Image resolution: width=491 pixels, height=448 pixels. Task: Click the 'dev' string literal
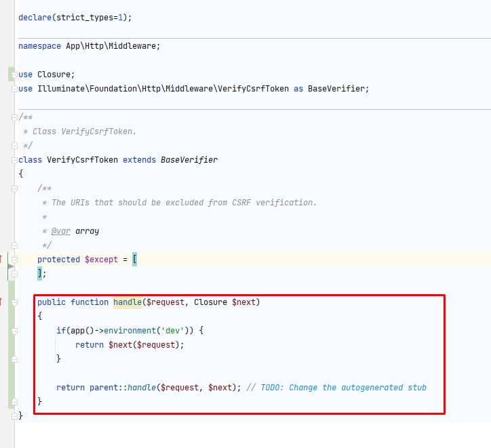coord(172,331)
